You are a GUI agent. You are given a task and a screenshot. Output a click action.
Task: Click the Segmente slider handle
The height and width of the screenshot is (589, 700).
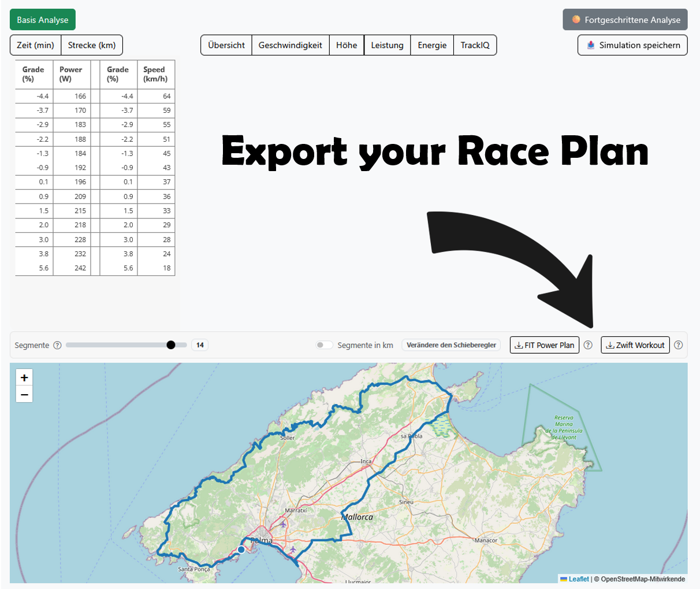coord(171,345)
